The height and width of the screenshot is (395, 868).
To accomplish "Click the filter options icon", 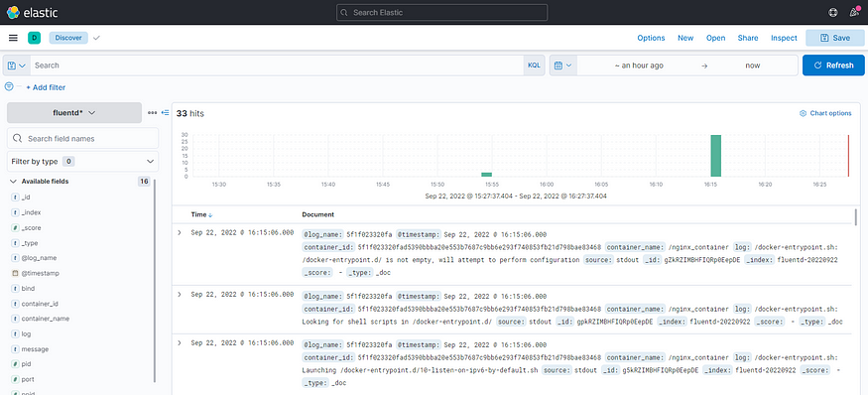I will (x=9, y=87).
